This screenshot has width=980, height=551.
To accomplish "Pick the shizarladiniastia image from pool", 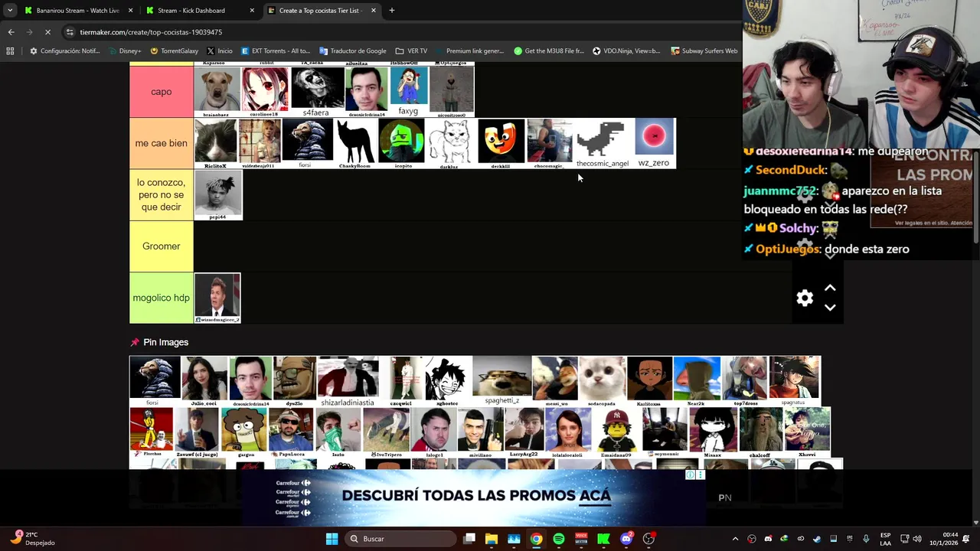I will click(348, 381).
